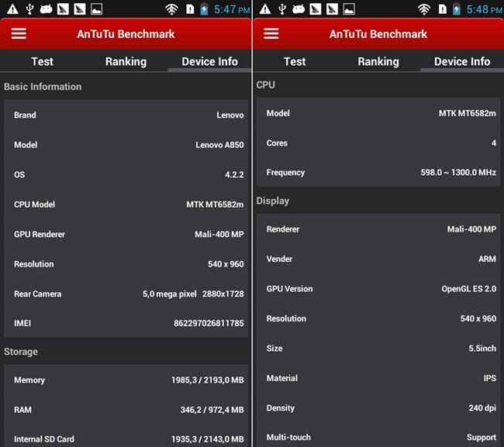The image size is (504, 447).
Task: Tap the Model row in CPU section
Action: click(378, 113)
